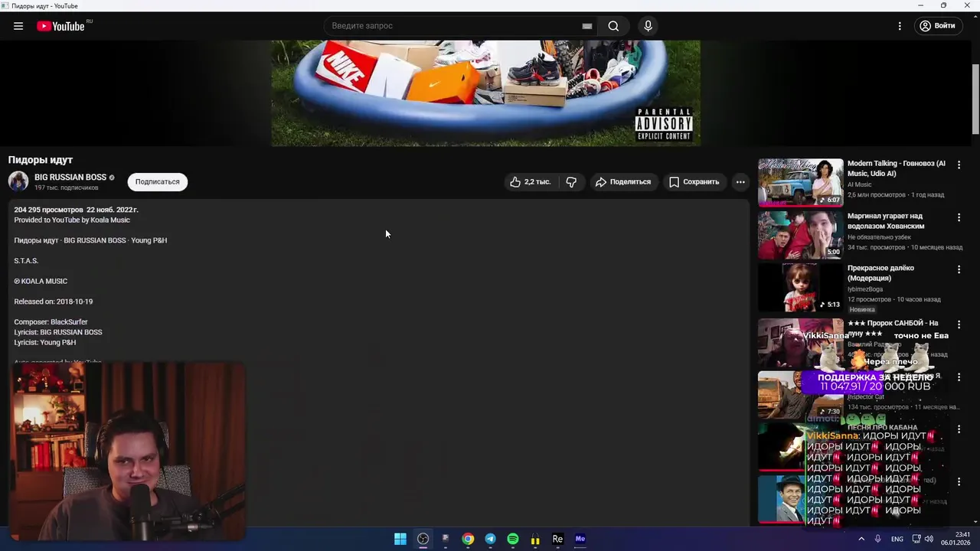Viewport: 980px width, 551px height.
Task: Select the "Lyricist: Young P&H" description line
Action: click(44, 342)
